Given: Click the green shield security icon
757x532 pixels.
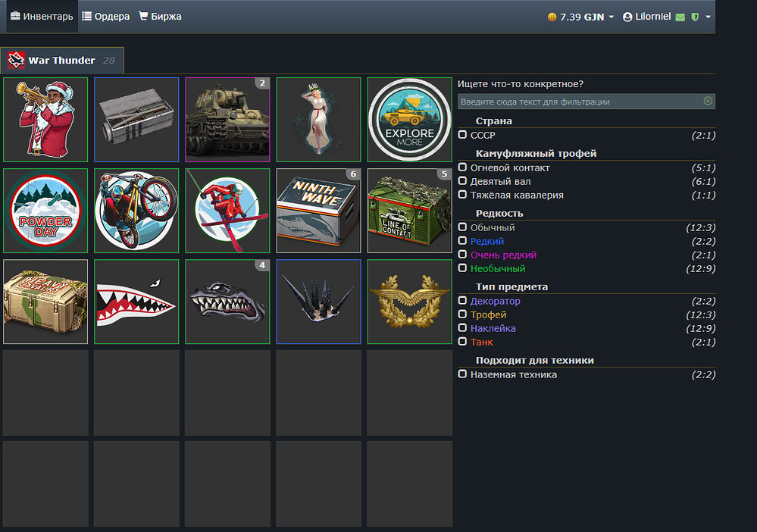Looking at the screenshot, I should tap(695, 17).
